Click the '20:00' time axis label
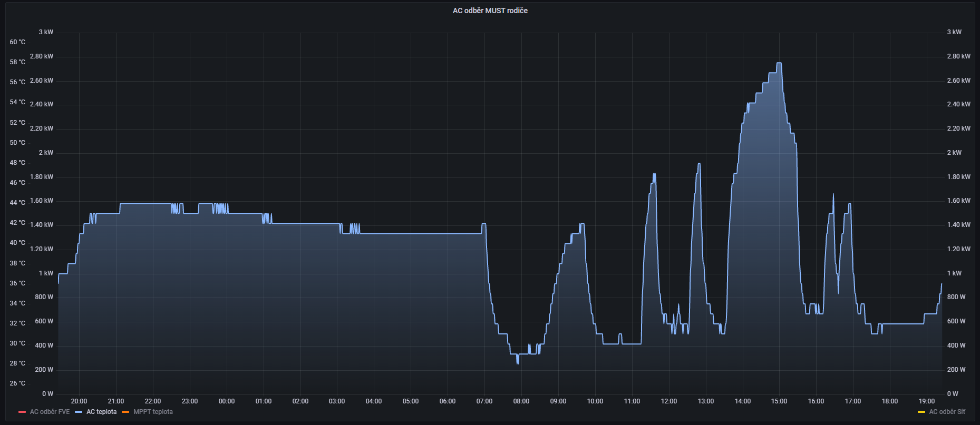This screenshot has height=425, width=980. click(x=79, y=401)
